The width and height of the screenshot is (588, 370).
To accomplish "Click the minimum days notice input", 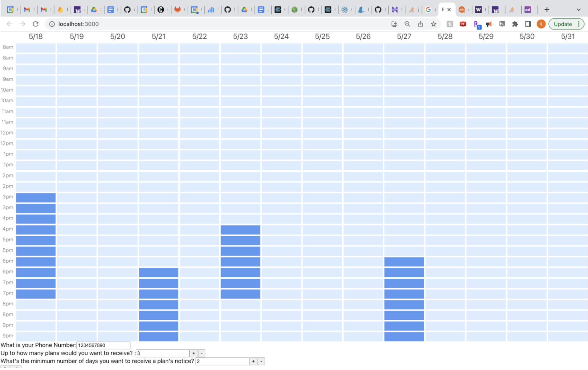I will click(222, 361).
